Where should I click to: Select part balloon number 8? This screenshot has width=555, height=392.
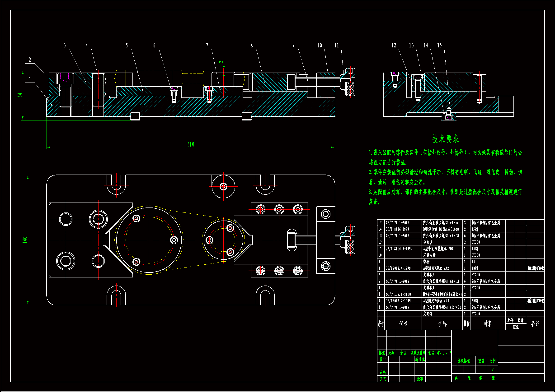tap(252, 45)
